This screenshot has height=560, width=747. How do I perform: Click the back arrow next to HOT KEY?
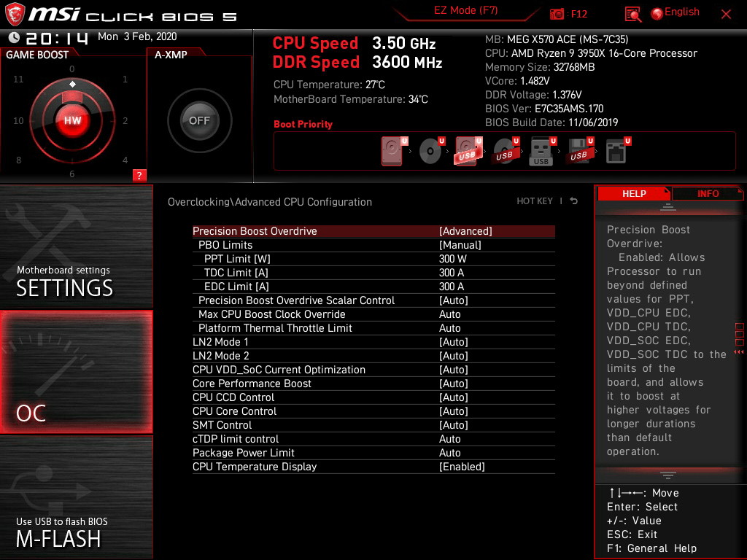[x=573, y=201]
